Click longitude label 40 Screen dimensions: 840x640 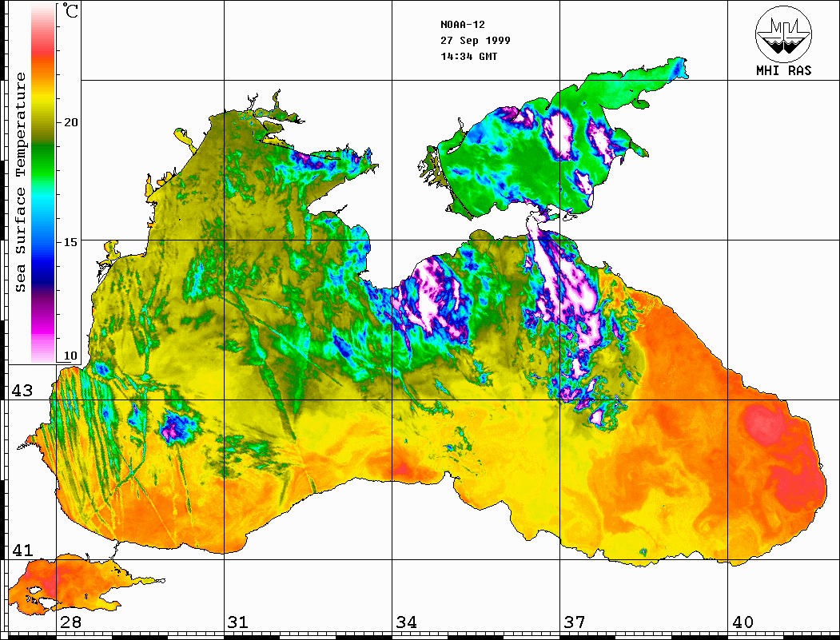click(742, 622)
